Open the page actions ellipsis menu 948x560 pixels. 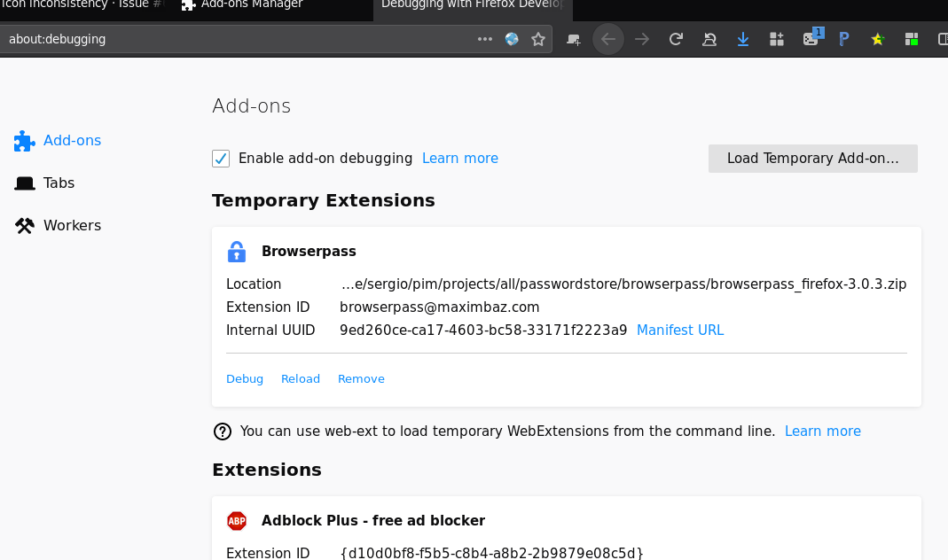[484, 39]
